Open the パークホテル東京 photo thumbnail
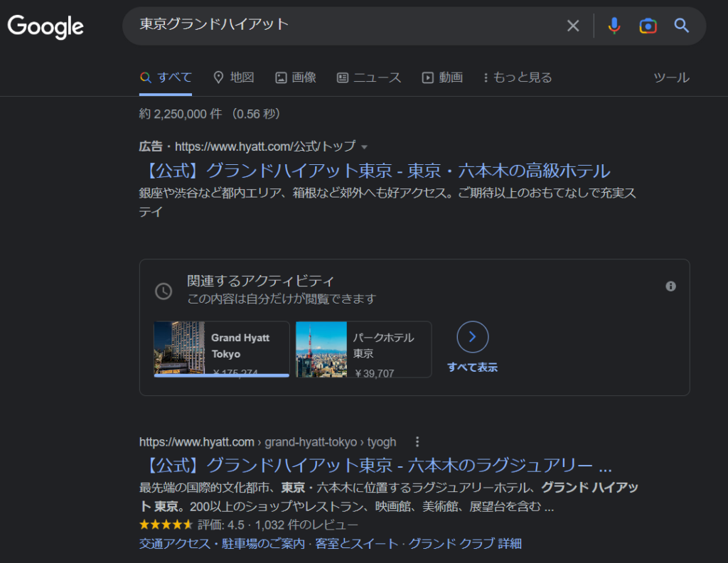Image resolution: width=728 pixels, height=563 pixels. (x=321, y=349)
